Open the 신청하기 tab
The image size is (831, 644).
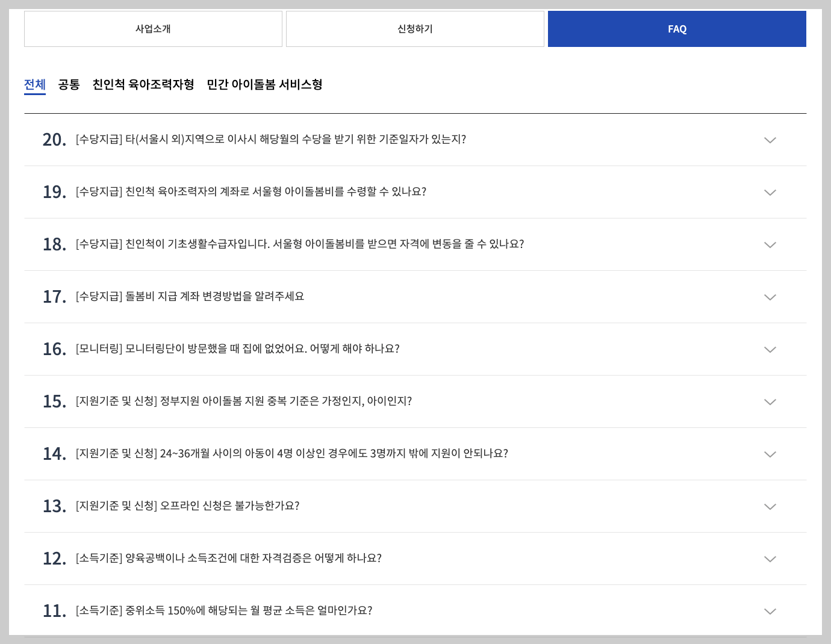pos(415,28)
